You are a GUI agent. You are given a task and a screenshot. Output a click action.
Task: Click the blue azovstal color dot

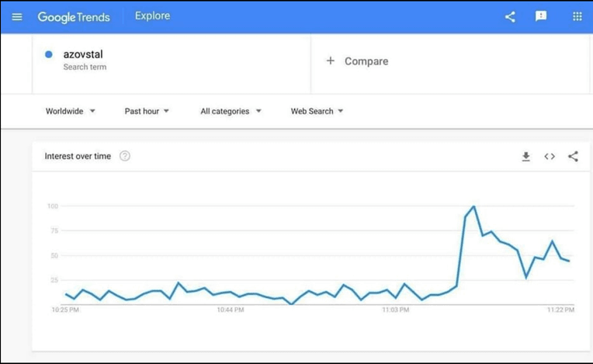[x=48, y=54]
